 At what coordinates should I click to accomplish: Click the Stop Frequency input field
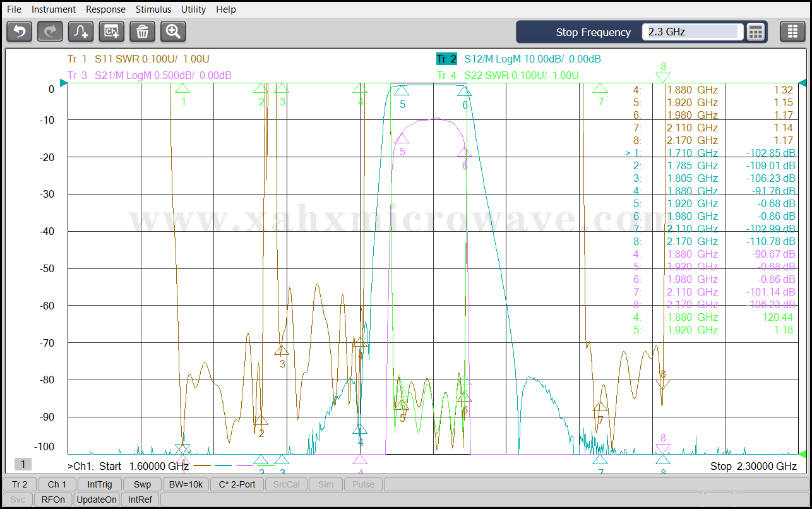tap(693, 32)
